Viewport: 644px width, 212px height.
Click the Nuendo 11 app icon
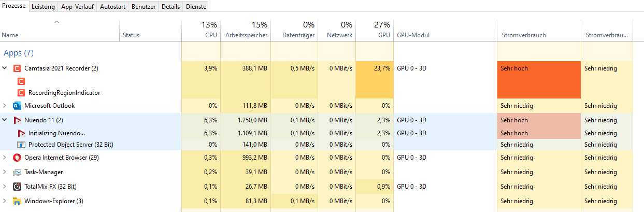click(x=17, y=120)
